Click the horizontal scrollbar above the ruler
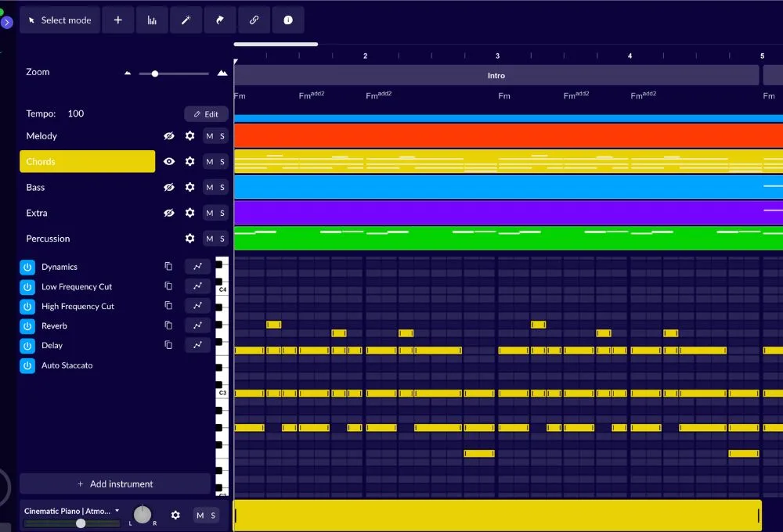This screenshot has height=532, width=783. click(276, 44)
